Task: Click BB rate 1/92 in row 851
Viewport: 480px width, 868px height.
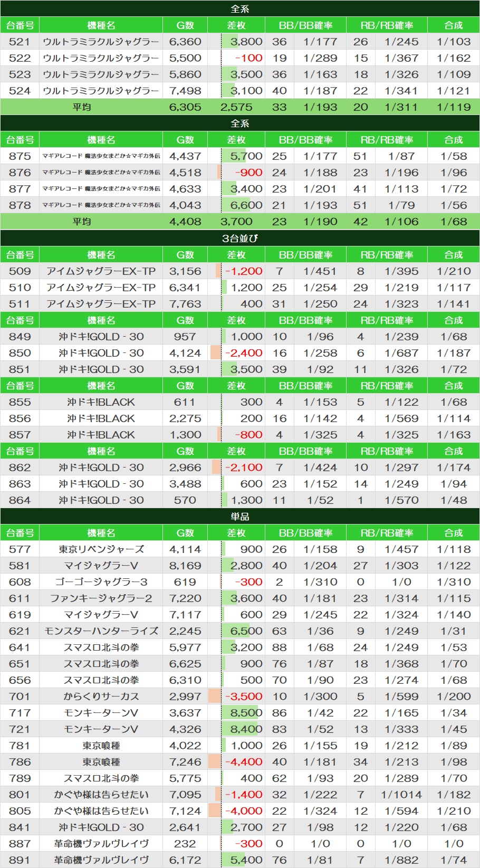Action: click(x=320, y=369)
